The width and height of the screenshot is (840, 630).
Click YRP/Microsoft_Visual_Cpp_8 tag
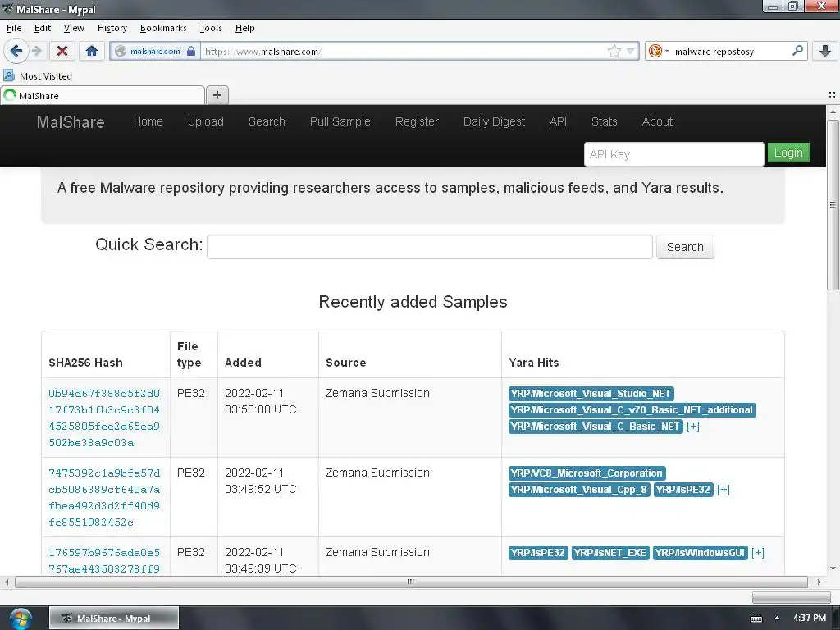pos(578,490)
